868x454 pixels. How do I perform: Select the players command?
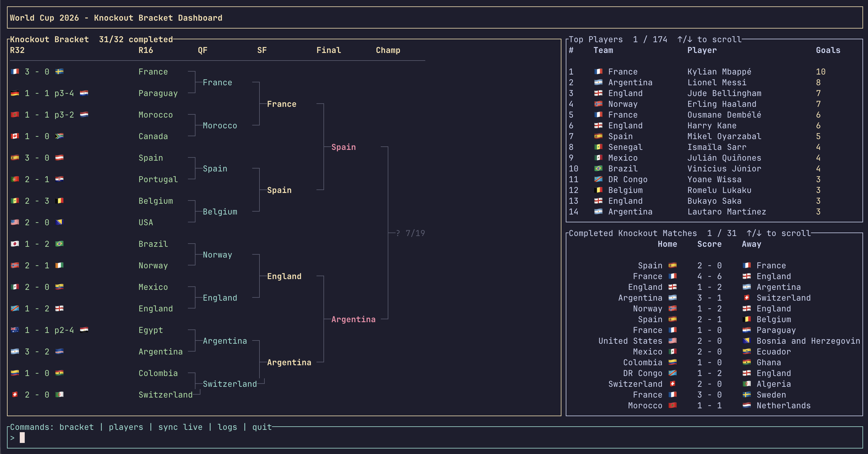tap(126, 427)
